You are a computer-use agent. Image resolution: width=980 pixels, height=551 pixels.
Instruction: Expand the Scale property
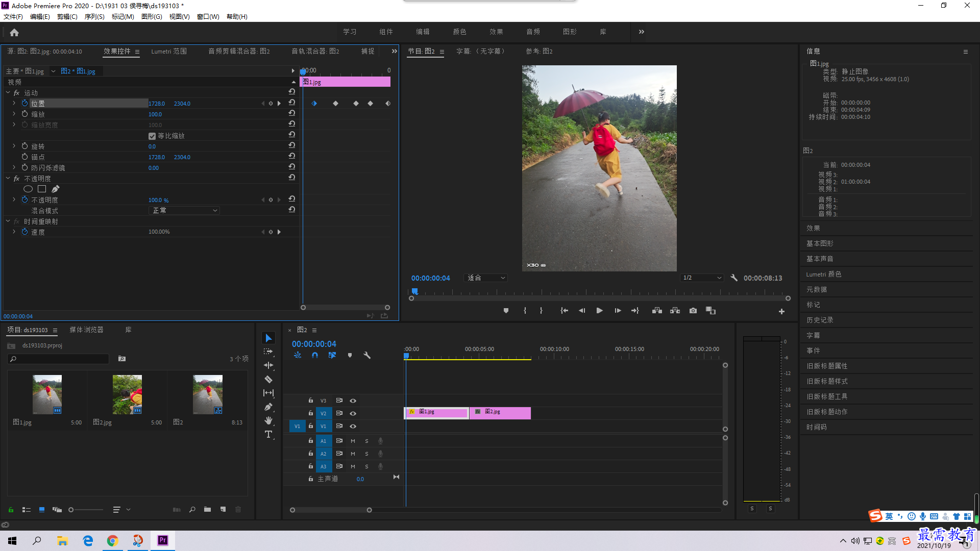14,114
